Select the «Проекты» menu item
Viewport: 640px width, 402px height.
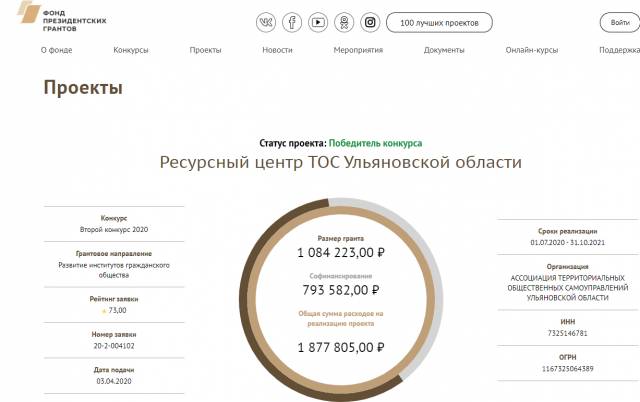[205, 50]
